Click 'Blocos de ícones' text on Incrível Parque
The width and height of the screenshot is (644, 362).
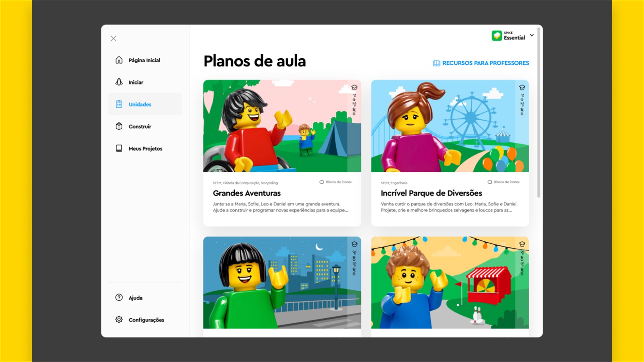click(507, 182)
